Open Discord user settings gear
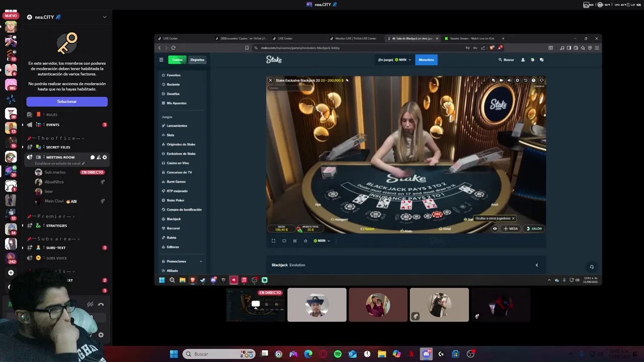This screenshot has width=644, height=362. (x=101, y=335)
